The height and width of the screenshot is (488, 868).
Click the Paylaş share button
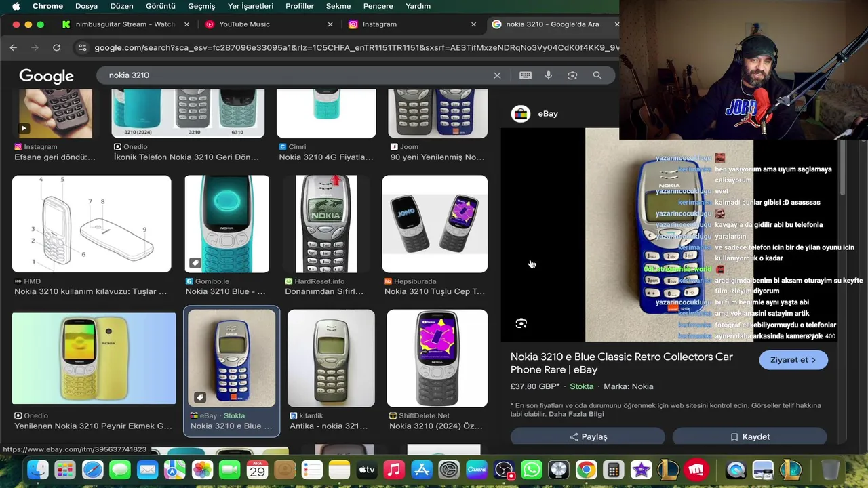588,437
